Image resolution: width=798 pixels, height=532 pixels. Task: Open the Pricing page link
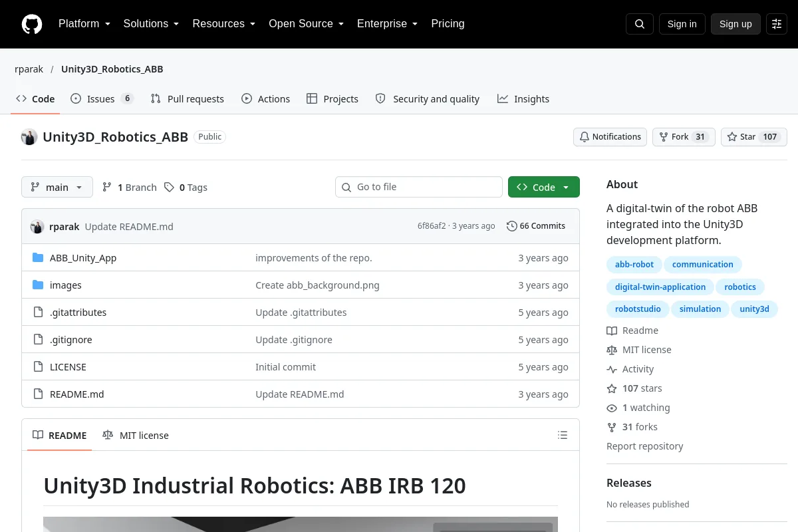(448, 24)
